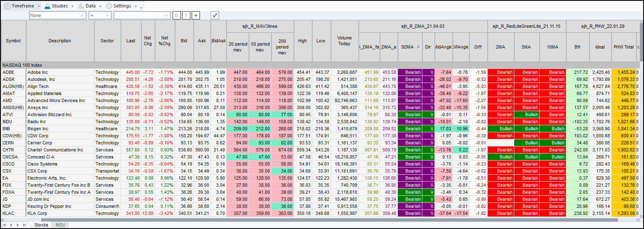
Task: Switch to the Stocks tab
Action: pyautogui.click(x=41, y=224)
